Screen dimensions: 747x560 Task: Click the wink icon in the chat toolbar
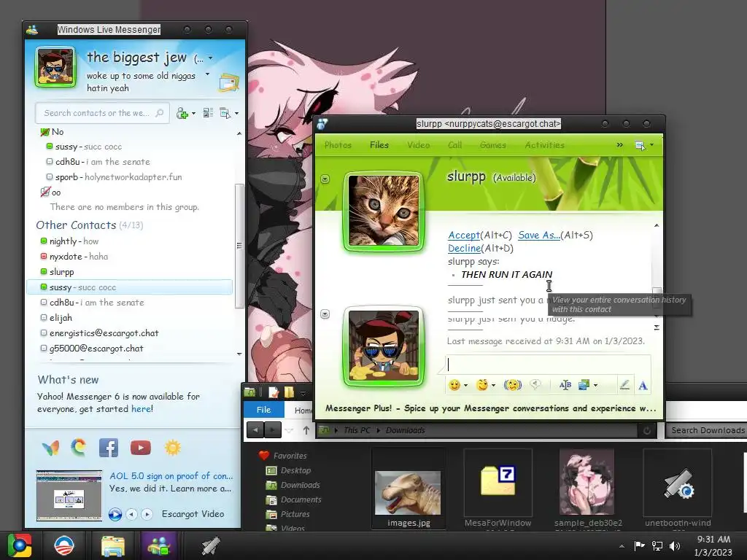tap(482, 385)
